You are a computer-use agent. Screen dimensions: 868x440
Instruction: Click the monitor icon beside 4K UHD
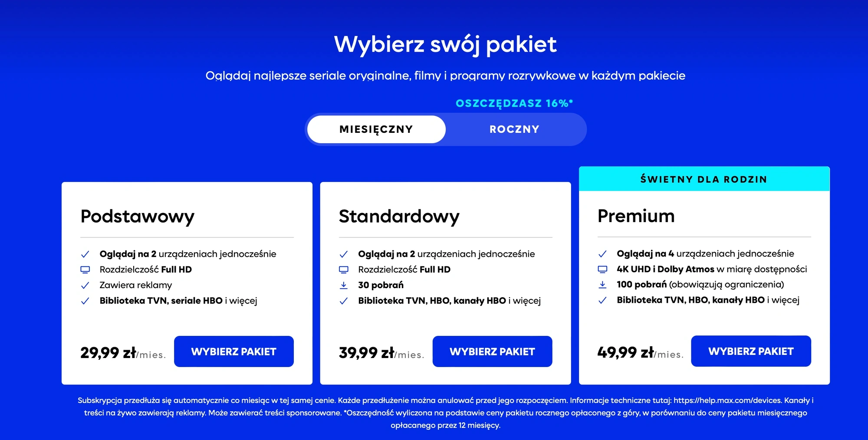[602, 269]
